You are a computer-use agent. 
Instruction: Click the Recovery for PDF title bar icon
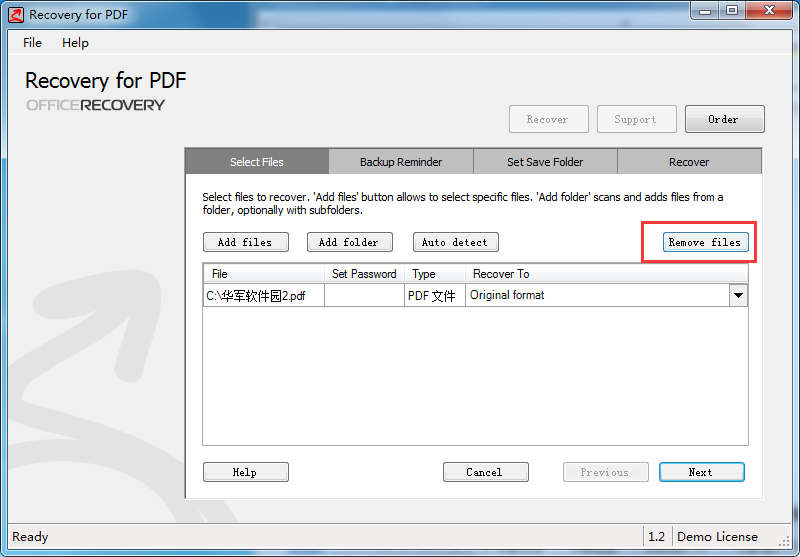coord(16,15)
